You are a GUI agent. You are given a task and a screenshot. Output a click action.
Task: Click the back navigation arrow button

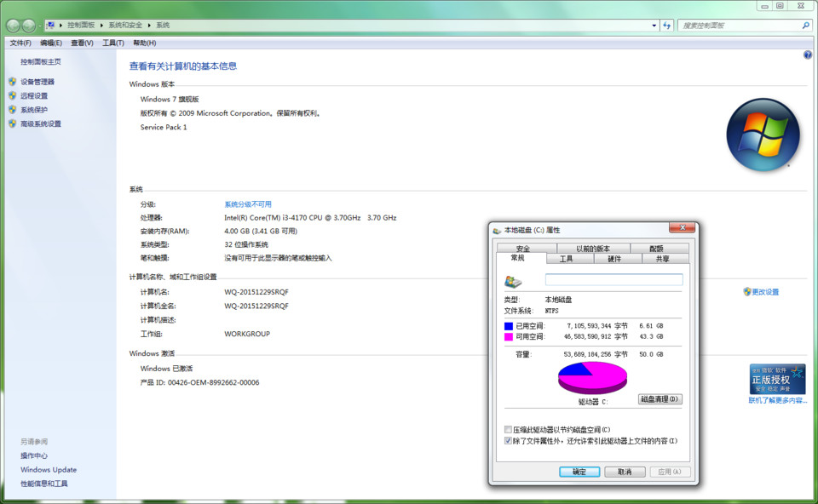(x=14, y=26)
